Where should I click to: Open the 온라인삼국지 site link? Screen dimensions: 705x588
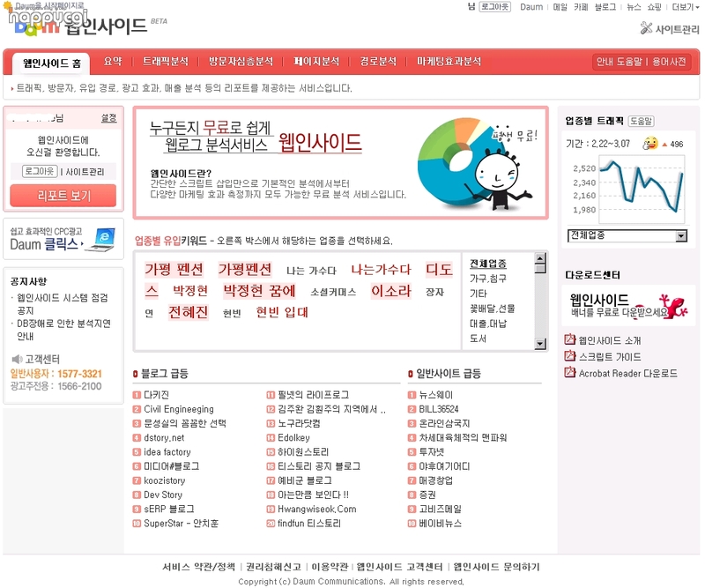coord(444,423)
